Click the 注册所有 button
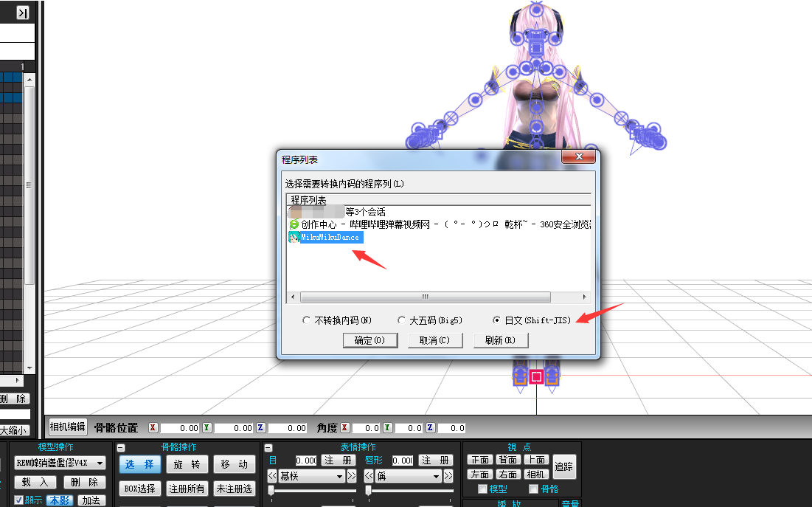The image size is (812, 507). coord(187,489)
